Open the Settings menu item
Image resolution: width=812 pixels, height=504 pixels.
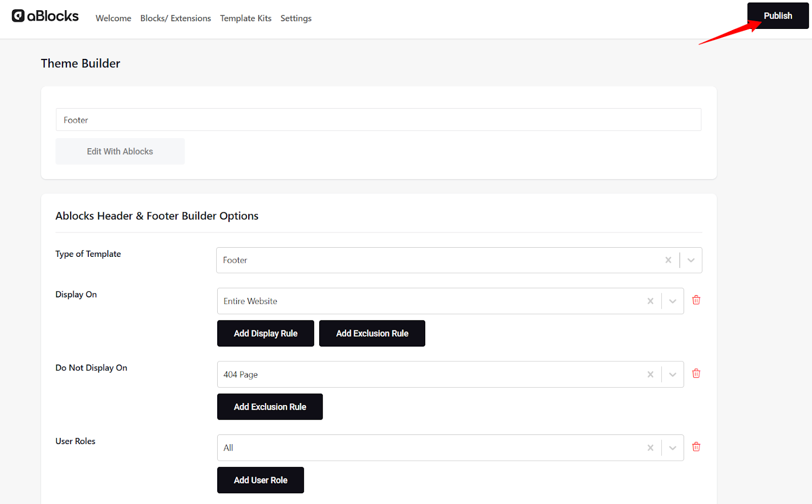click(x=296, y=18)
